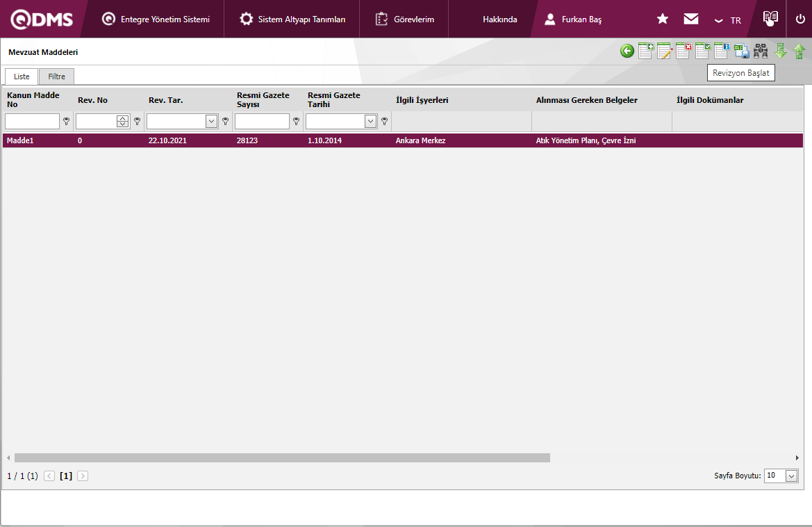Select page [1] in pager
The width and height of the screenshot is (812, 527).
[66, 476]
